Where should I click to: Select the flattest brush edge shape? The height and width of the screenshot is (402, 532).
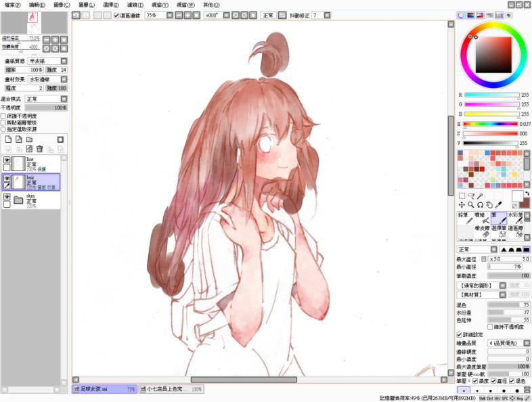(x=526, y=250)
